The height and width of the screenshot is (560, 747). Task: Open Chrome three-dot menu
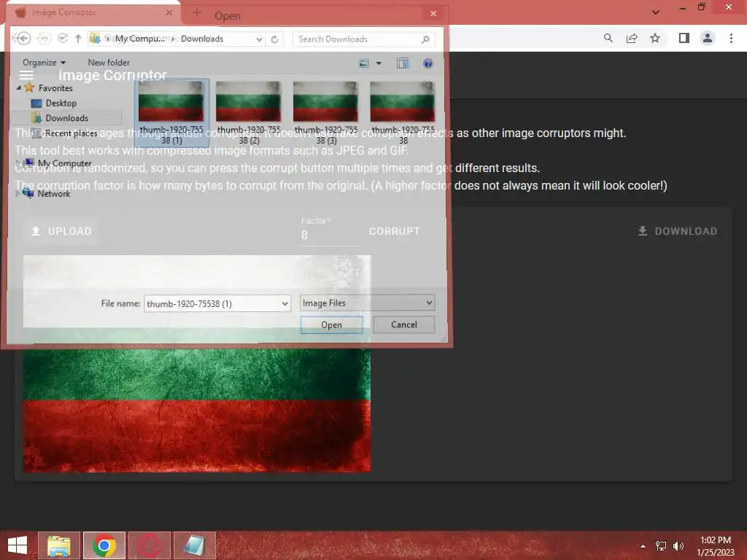[731, 38]
